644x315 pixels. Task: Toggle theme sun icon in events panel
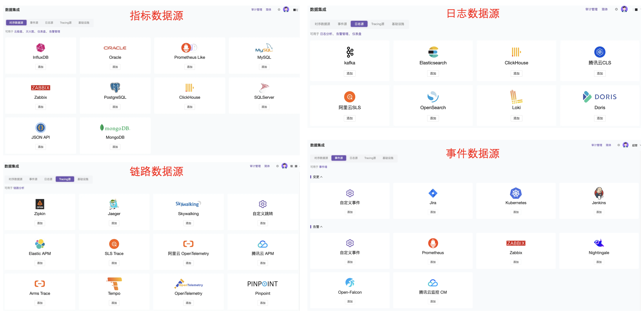pos(619,145)
